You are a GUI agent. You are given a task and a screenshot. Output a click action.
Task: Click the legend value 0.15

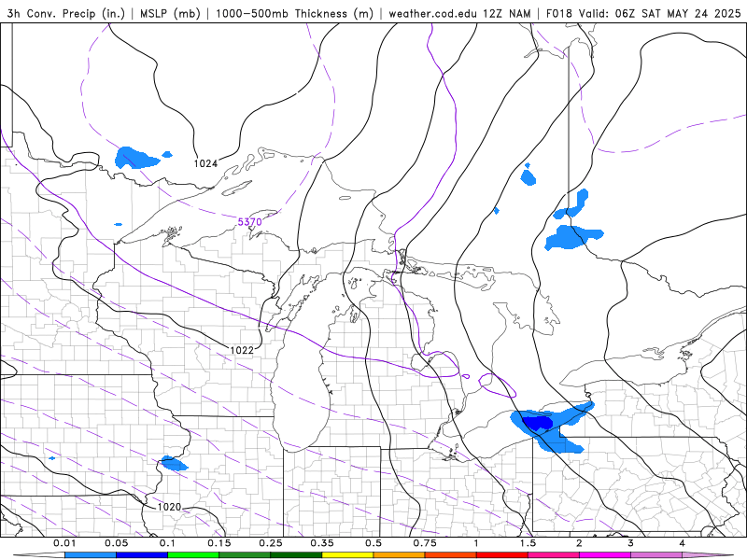click(219, 543)
